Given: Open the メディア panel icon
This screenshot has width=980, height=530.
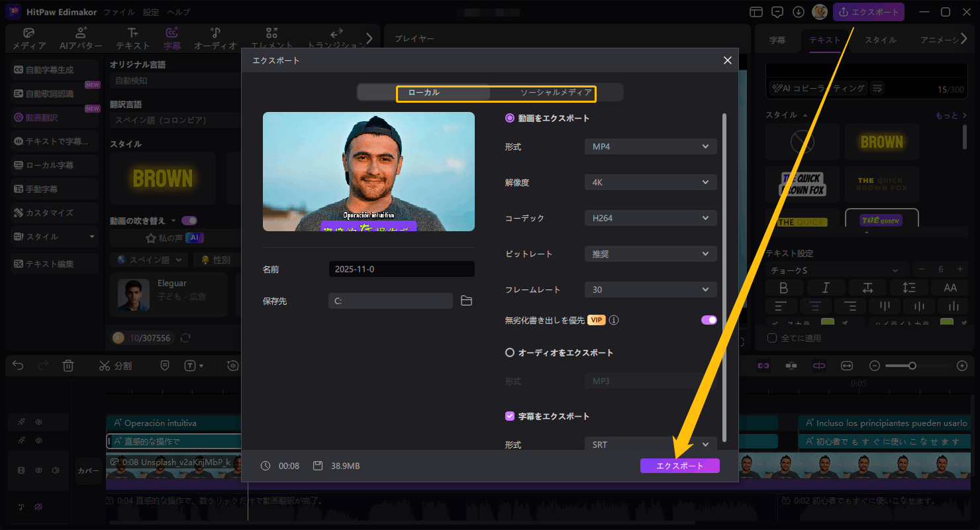Looking at the screenshot, I should point(27,38).
